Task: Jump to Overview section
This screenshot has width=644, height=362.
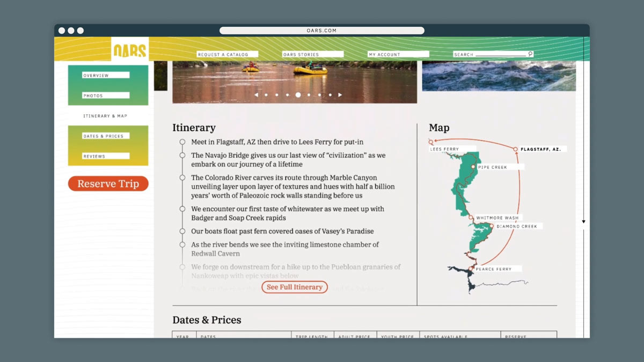Action: pos(106,76)
